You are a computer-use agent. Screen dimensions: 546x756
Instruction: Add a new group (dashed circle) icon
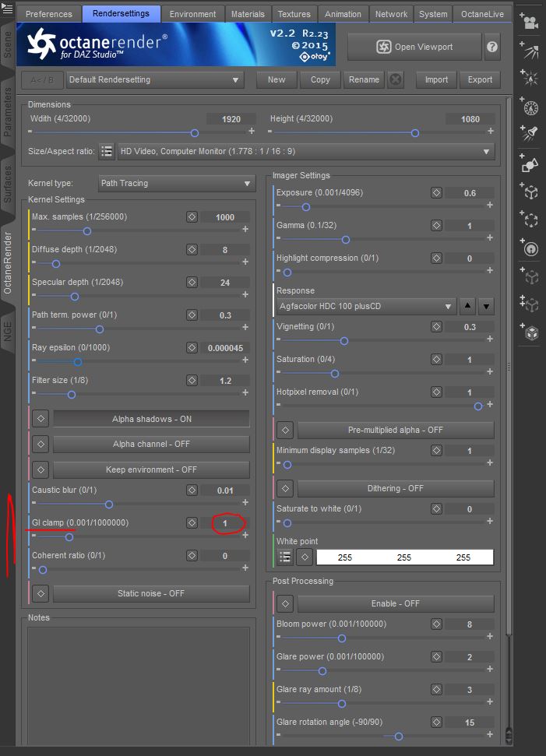(x=530, y=220)
